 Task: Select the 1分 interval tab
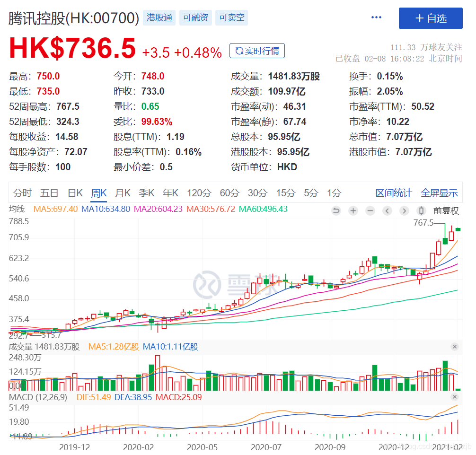click(x=334, y=193)
